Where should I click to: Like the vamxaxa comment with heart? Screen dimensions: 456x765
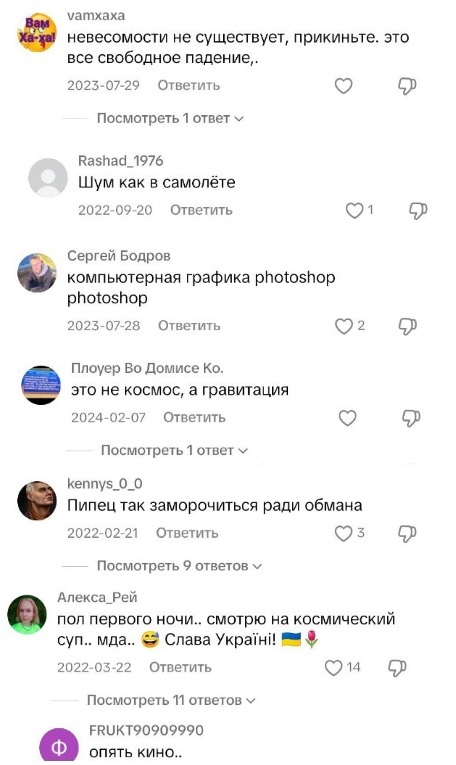click(343, 86)
